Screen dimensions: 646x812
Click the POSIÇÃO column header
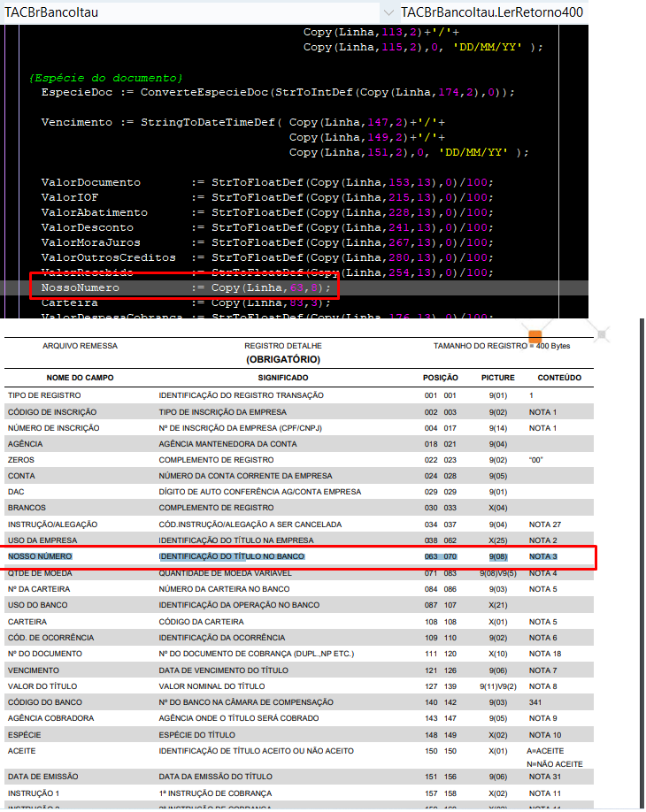click(x=441, y=378)
